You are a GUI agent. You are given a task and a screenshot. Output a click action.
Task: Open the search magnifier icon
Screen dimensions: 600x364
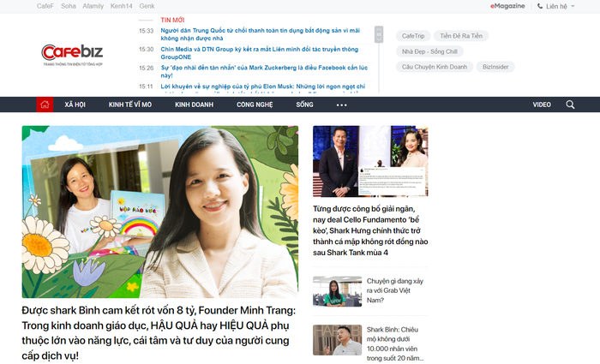[570, 104]
